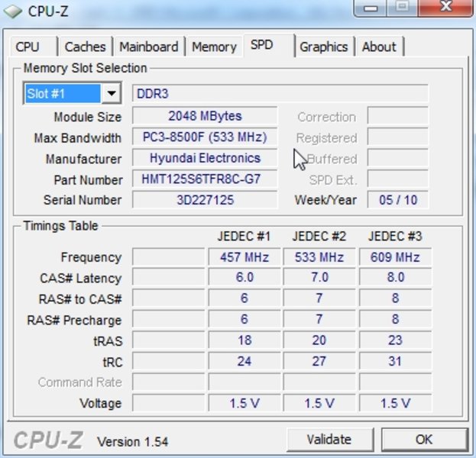The width and height of the screenshot is (476, 458).
Task: Click the Timings Table group title
Action: pos(60,226)
